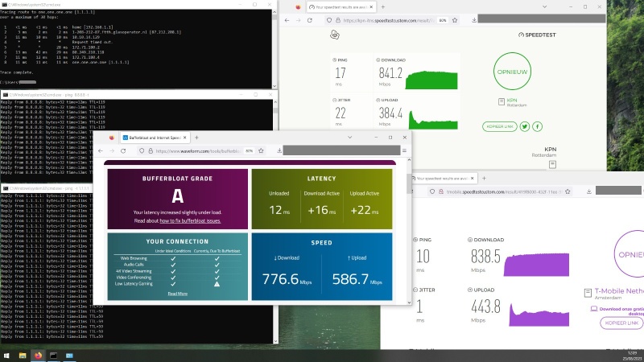
Task: Open downloads in the KPN speedtest window
Action: point(474,20)
